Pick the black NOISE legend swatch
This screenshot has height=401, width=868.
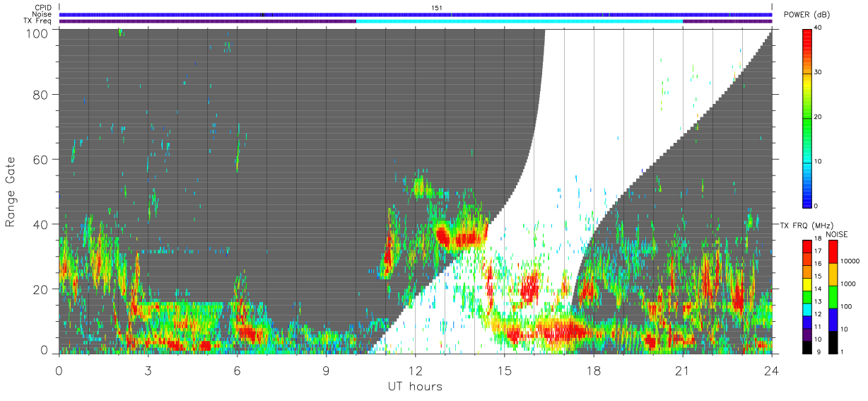833,342
